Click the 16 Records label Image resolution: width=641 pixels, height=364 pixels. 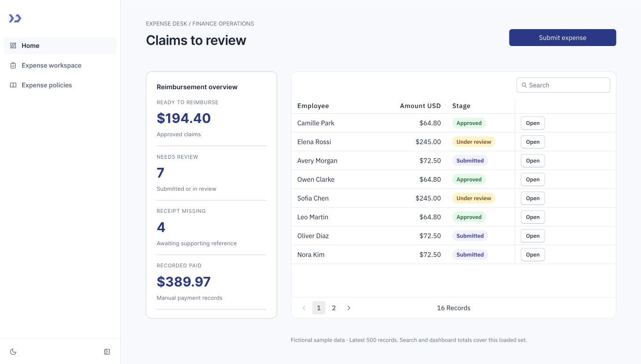[x=454, y=308]
